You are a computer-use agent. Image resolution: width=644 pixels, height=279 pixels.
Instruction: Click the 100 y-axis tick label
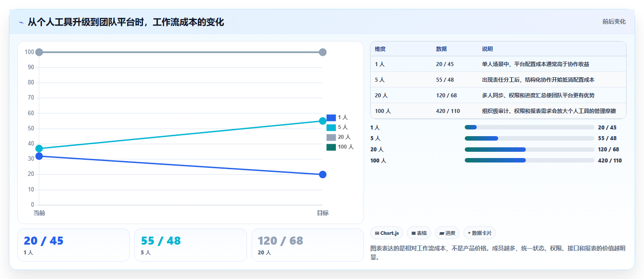[29, 52]
